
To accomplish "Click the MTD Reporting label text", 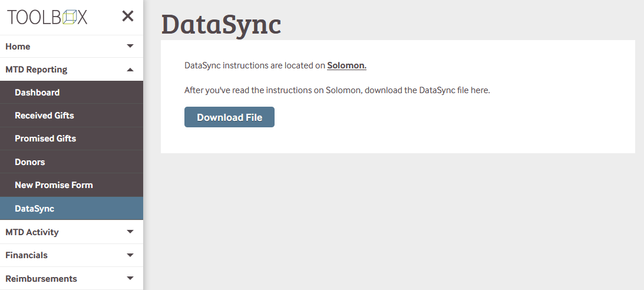I will point(36,70).
